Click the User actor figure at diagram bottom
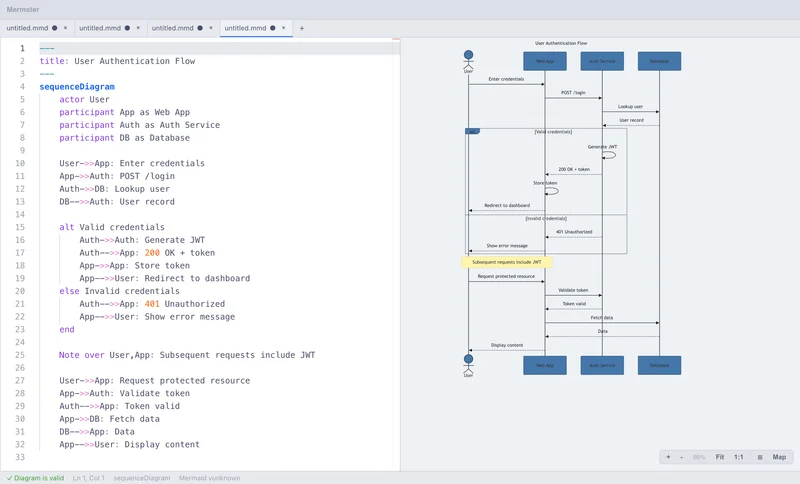The height and width of the screenshot is (484, 800). (x=468, y=366)
